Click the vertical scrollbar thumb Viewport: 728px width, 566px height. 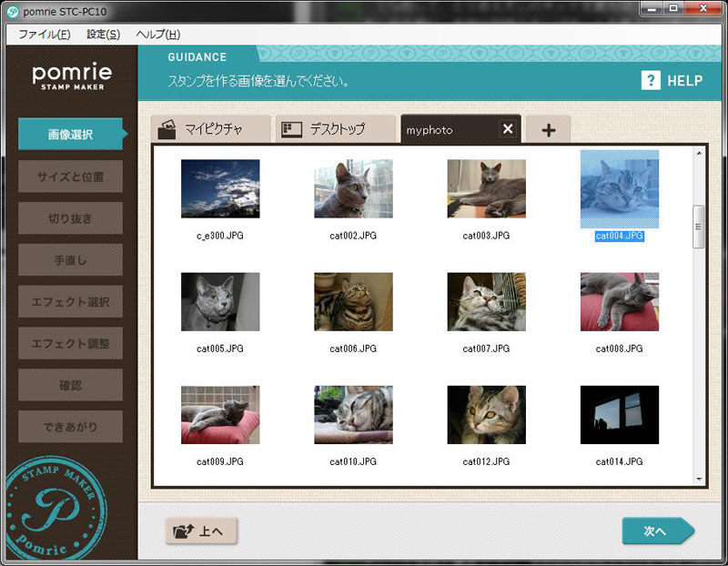click(x=698, y=227)
